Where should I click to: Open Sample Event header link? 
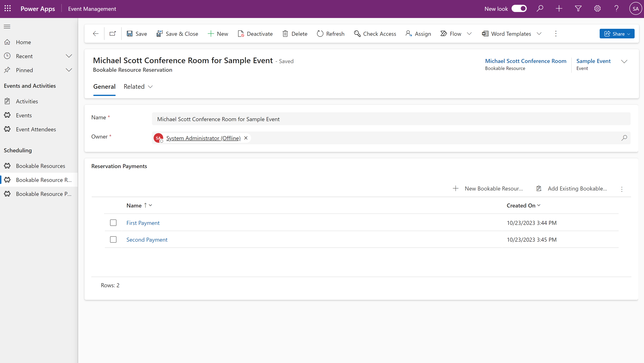(x=593, y=61)
